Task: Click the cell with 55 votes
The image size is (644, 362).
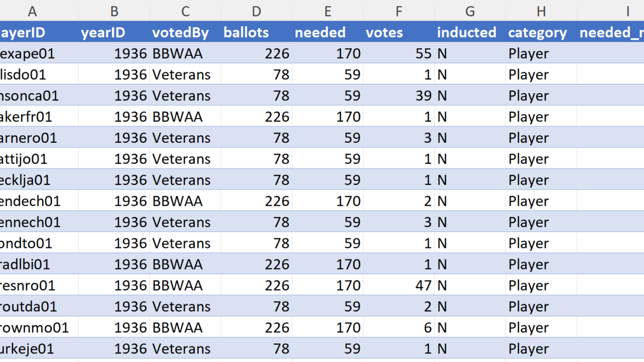Action: point(398,53)
